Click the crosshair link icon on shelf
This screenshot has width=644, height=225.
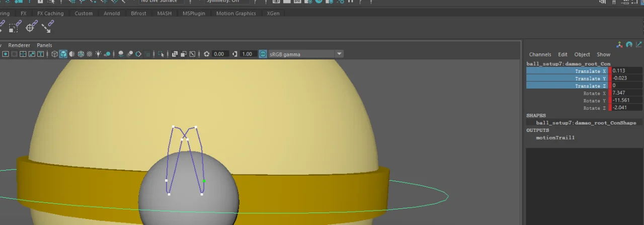click(31, 26)
